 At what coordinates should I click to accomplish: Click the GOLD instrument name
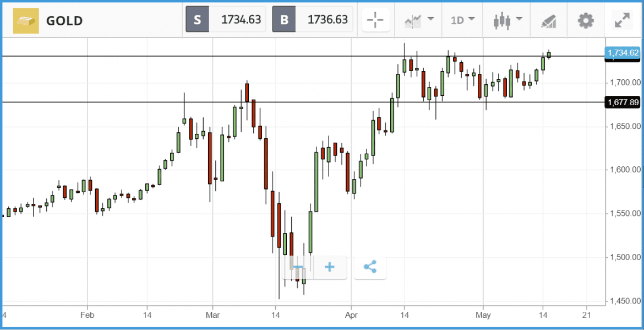tap(64, 21)
